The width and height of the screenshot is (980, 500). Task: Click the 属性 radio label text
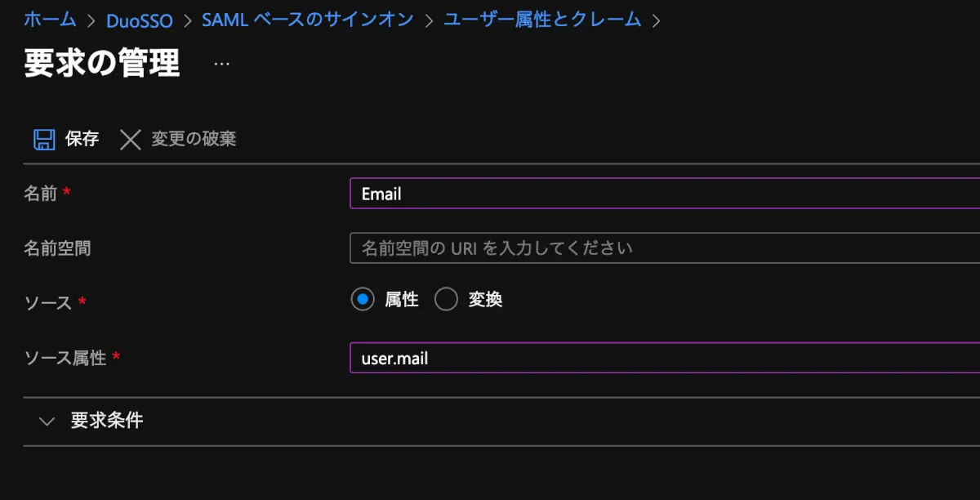pyautogui.click(x=402, y=300)
